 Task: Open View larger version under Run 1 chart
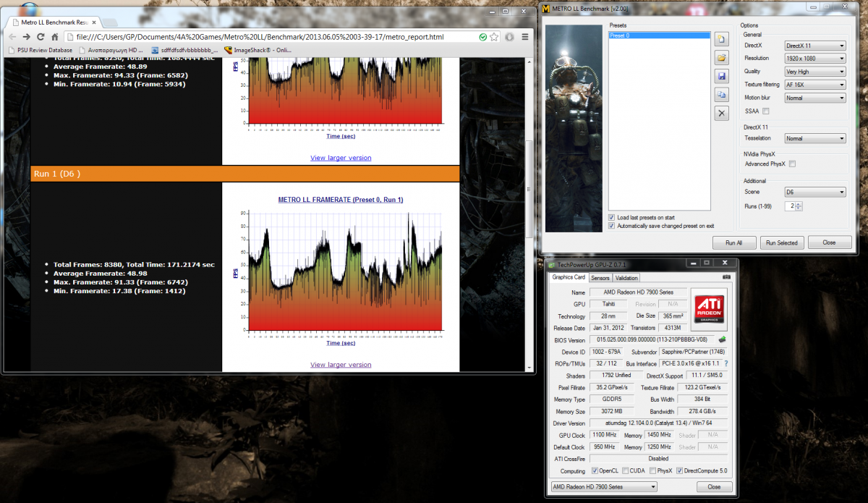point(341,365)
